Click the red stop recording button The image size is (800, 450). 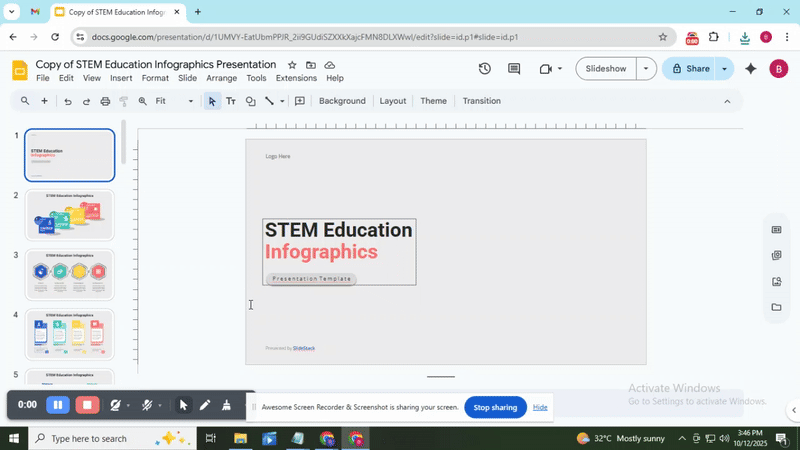(x=88, y=405)
